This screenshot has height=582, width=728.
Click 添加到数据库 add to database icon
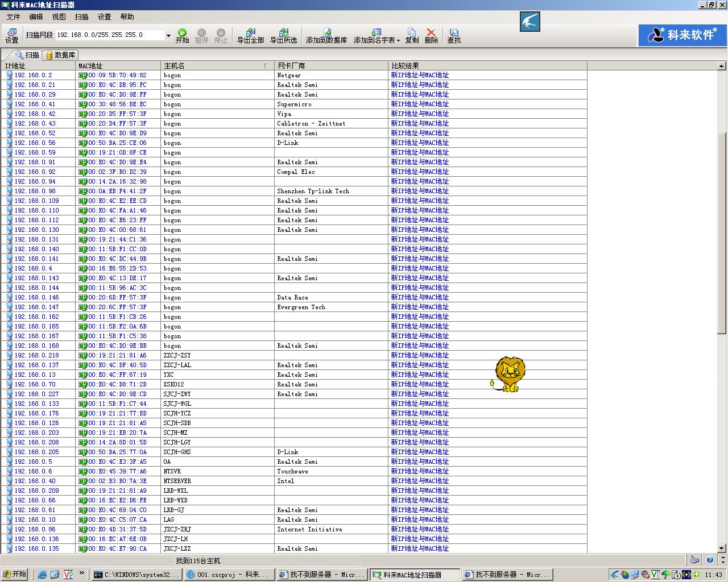(x=326, y=35)
